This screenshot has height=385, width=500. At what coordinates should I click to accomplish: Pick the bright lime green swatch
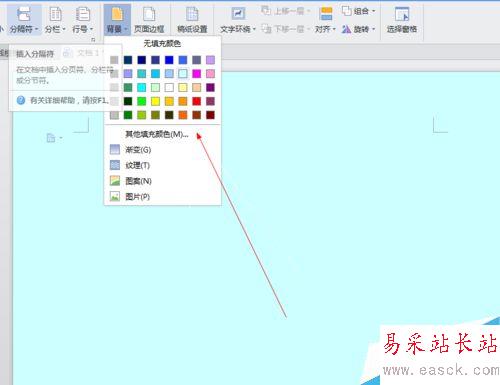tap(142, 101)
